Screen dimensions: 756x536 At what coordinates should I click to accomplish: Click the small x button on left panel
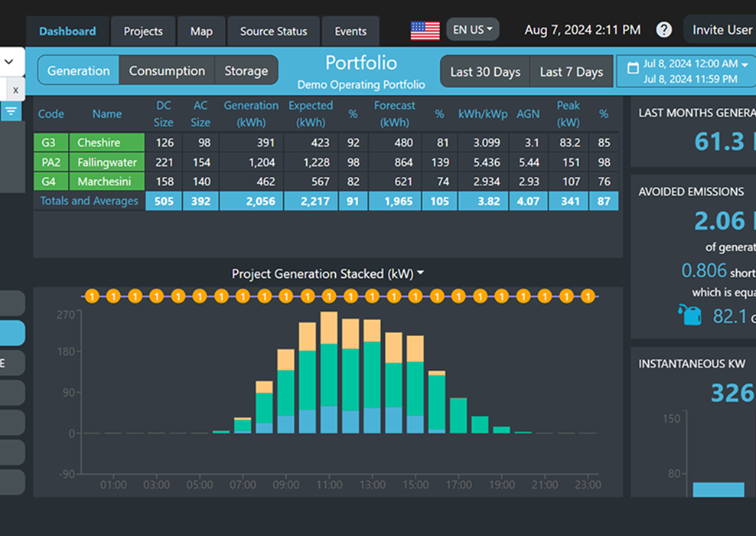(x=15, y=90)
